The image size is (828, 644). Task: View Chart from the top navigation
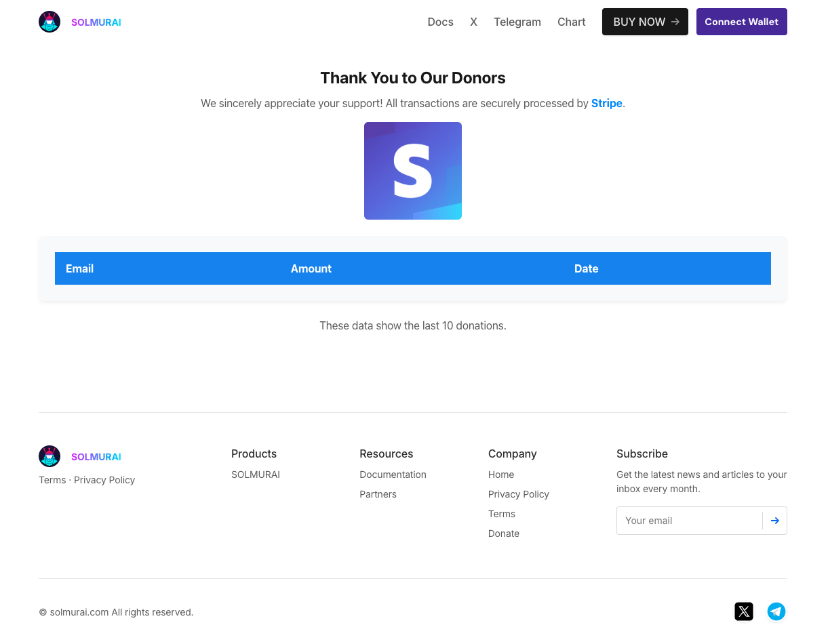[x=571, y=22]
